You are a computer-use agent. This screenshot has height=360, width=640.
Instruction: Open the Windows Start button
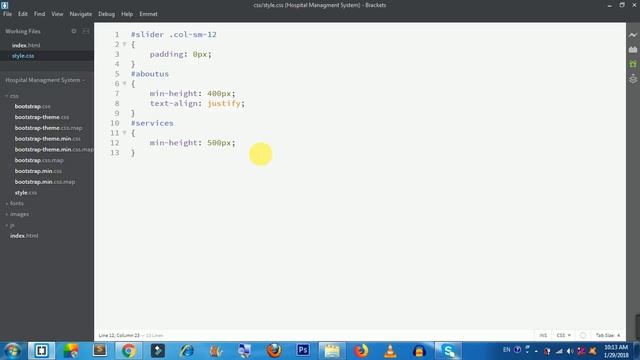coord(13,351)
